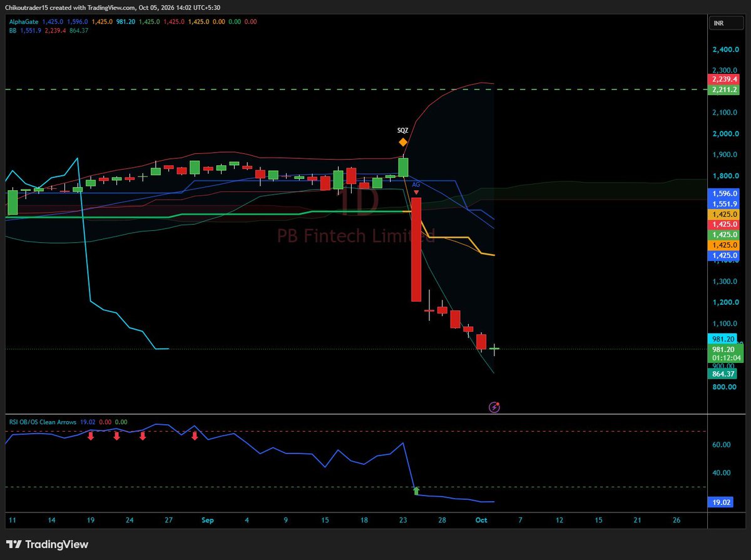The image size is (751, 560).
Task: Click the 2,000.0 price axis value
Action: coord(726,134)
